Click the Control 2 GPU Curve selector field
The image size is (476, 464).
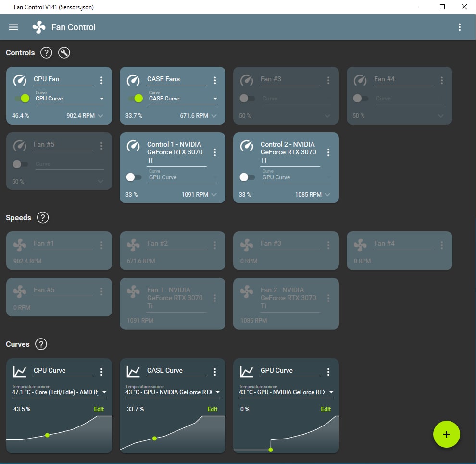tap(296, 177)
